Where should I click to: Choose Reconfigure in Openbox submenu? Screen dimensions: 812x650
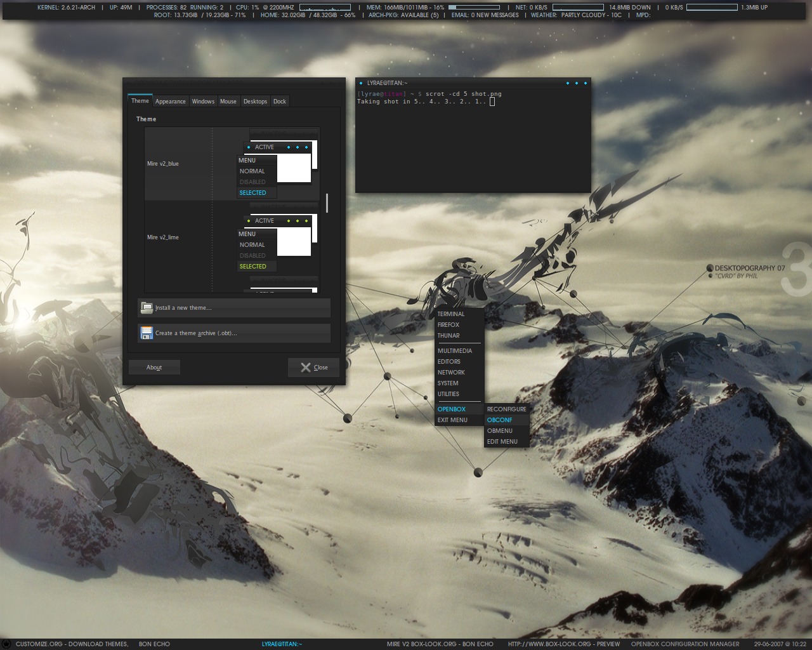click(x=506, y=409)
